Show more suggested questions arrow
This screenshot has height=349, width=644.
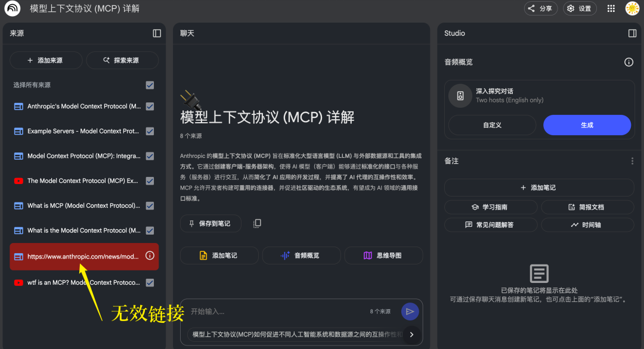tap(411, 335)
